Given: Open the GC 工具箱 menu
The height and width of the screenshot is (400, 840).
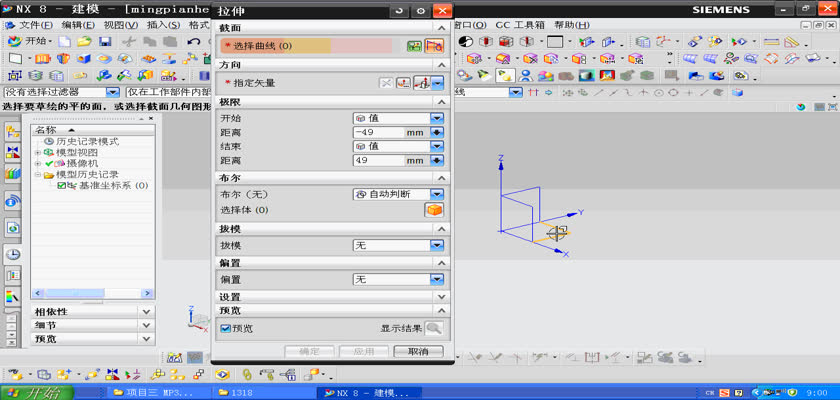Looking at the screenshot, I should pos(520,25).
